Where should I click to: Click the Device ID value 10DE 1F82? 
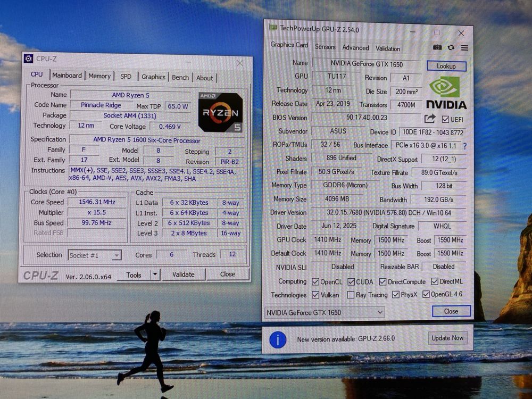click(x=433, y=132)
